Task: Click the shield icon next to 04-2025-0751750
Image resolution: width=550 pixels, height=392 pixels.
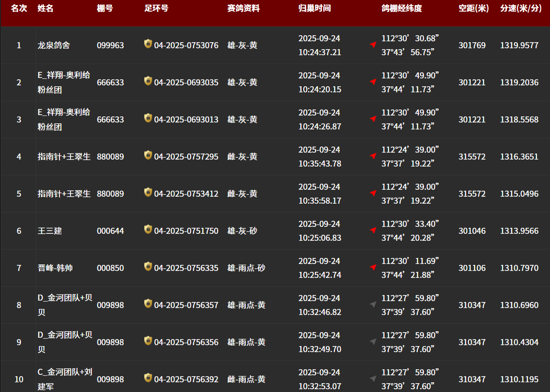Action: (148, 230)
